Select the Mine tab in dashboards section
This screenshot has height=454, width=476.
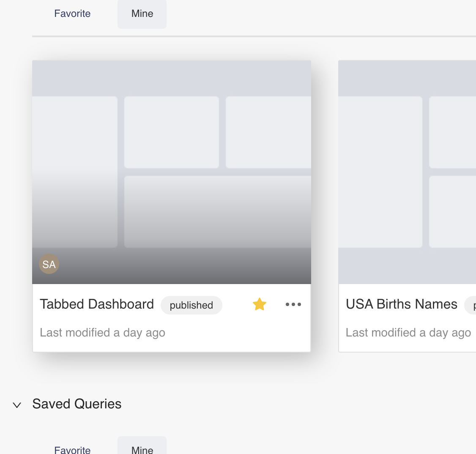(x=142, y=14)
